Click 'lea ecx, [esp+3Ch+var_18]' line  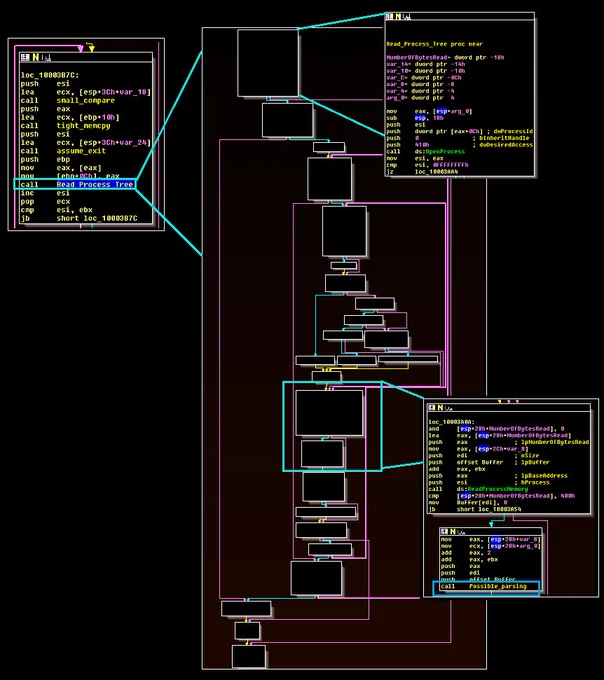pyautogui.click(x=85, y=92)
